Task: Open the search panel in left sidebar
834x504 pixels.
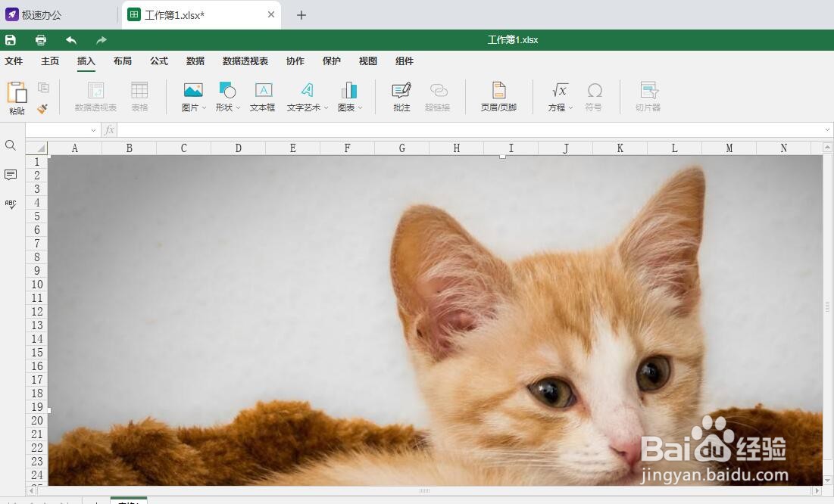Action: pos(11,145)
